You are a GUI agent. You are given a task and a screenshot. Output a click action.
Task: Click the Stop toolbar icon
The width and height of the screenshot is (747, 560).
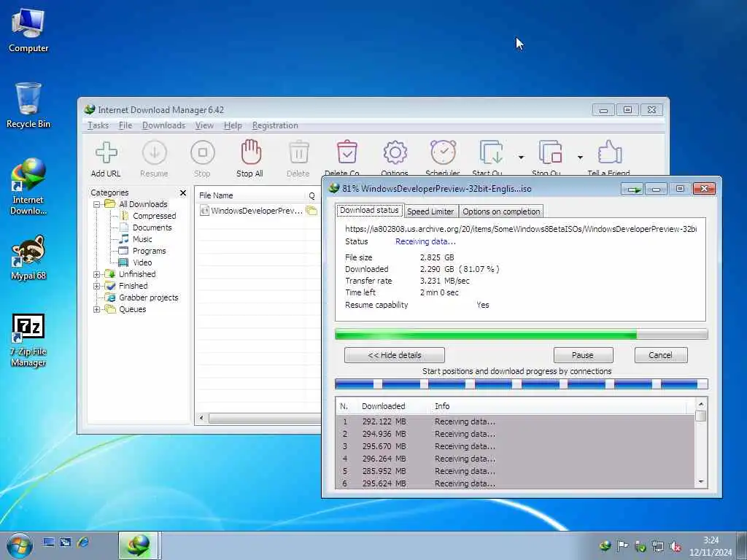(203, 153)
